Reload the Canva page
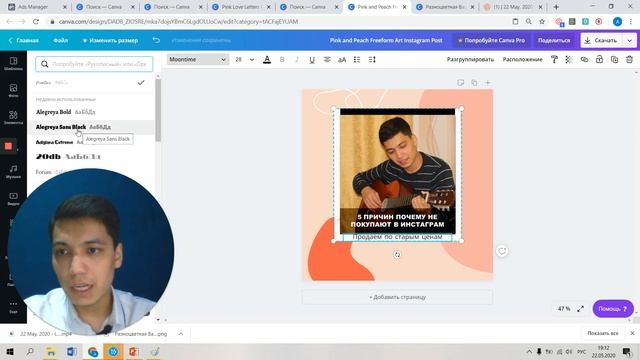The width and height of the screenshot is (640, 360). point(36,22)
